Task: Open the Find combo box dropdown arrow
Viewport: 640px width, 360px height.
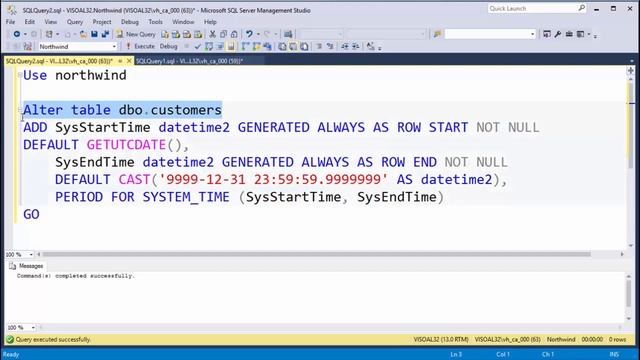Action: [532, 34]
